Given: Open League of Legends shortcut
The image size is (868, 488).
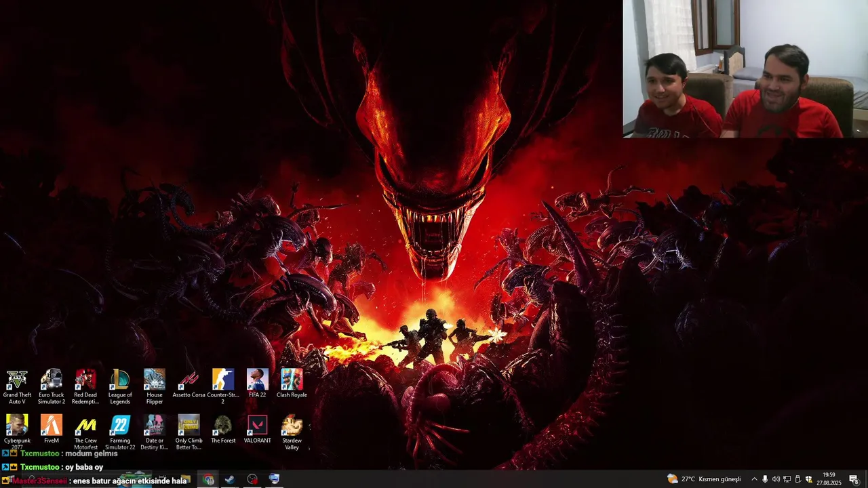Looking at the screenshot, I should [120, 387].
